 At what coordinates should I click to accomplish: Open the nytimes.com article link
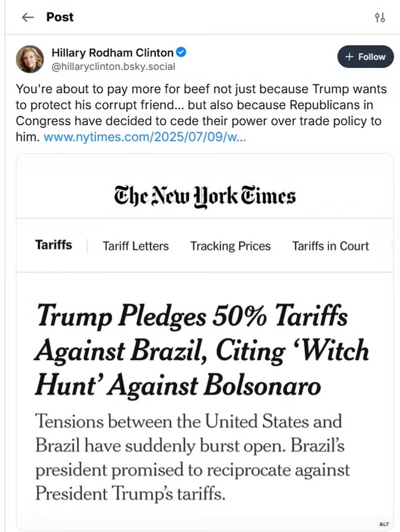(145, 137)
